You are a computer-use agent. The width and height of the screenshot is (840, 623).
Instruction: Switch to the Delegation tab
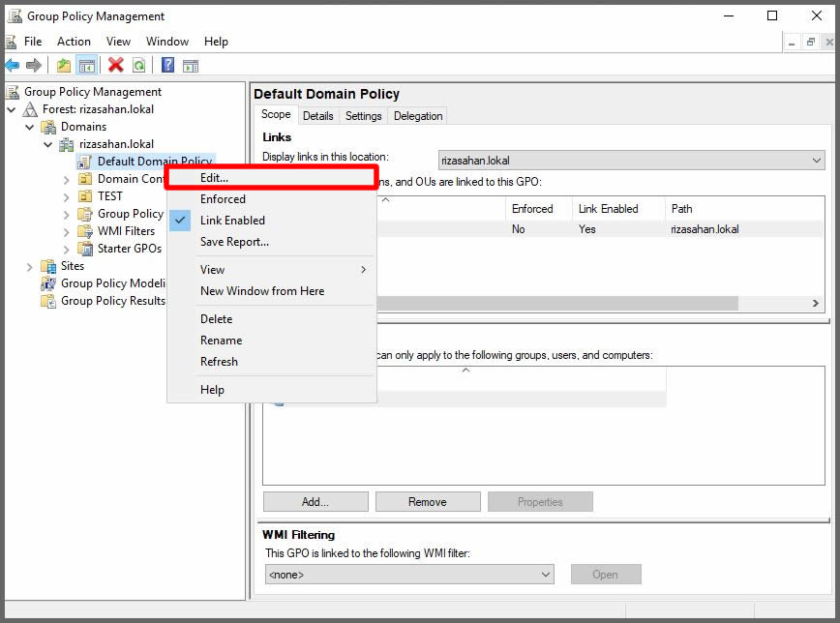point(418,116)
